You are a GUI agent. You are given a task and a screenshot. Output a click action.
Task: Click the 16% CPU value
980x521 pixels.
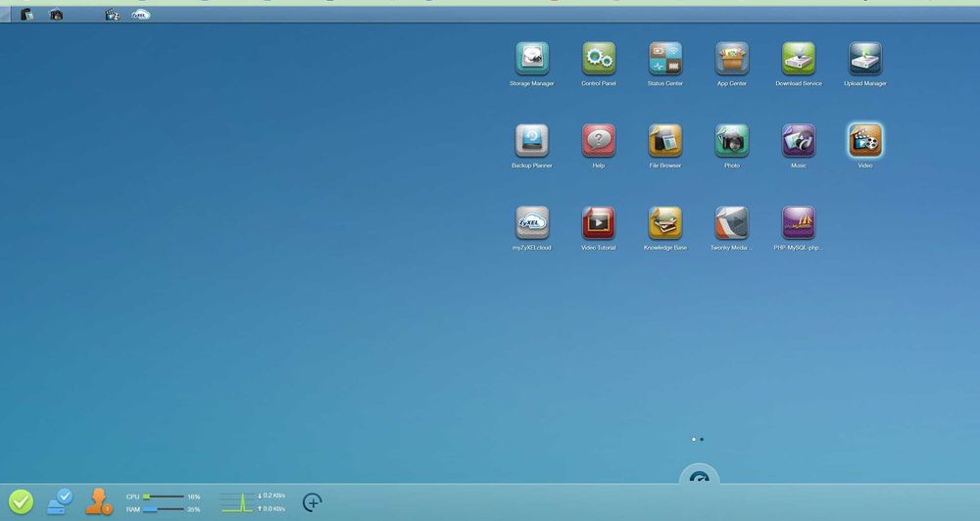(x=194, y=497)
